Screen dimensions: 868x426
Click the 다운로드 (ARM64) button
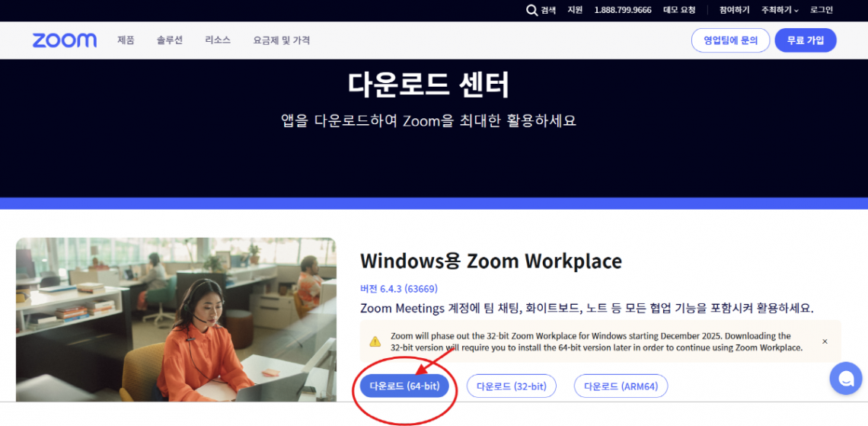coord(621,386)
